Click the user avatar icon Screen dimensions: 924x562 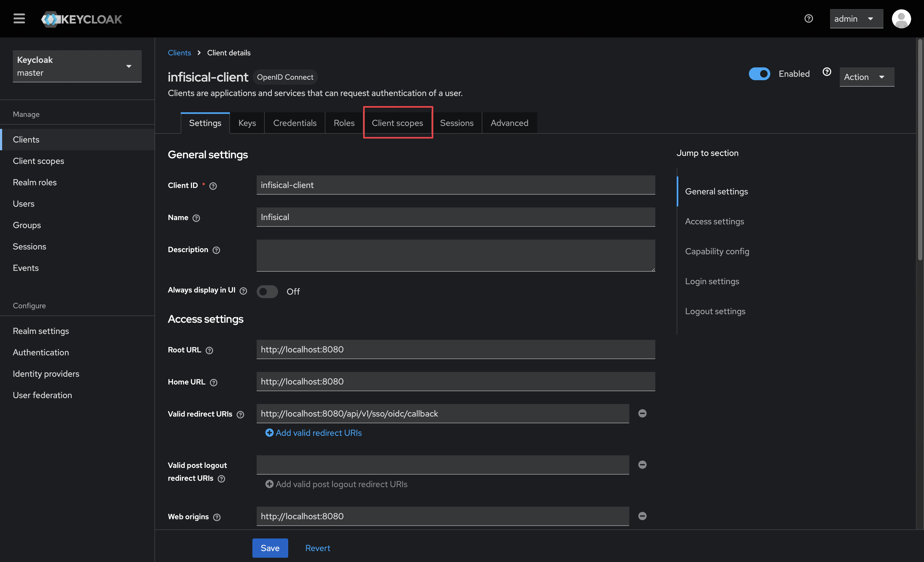pos(901,19)
